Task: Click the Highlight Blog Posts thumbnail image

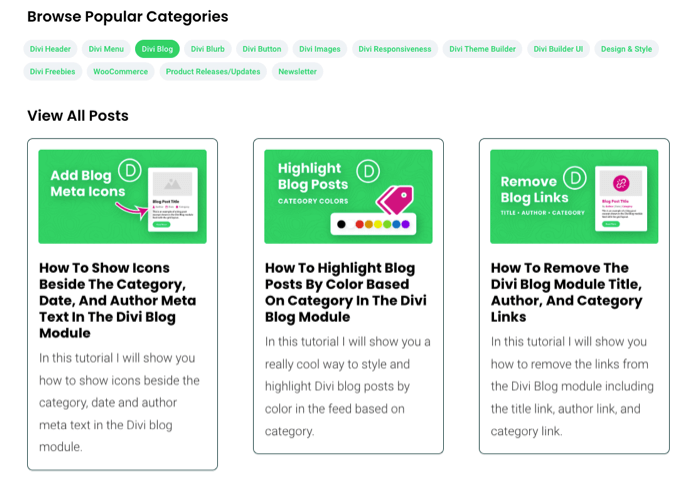Action: [x=348, y=196]
